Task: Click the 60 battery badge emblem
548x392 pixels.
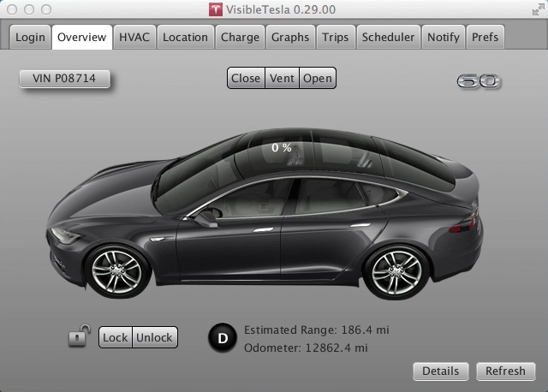Action: coord(479,80)
